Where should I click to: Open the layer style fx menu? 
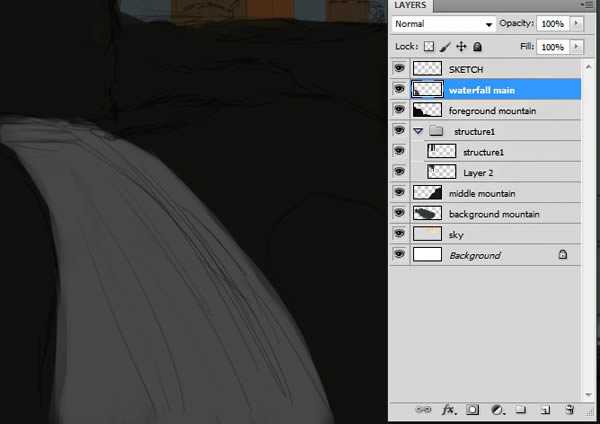(x=450, y=410)
